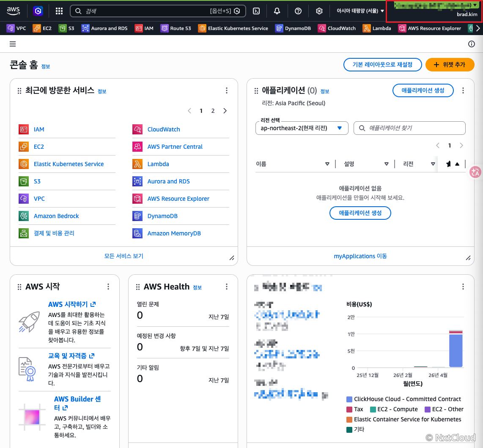Open EC2 from the favorites bar
483x448 pixels.
tap(43, 28)
